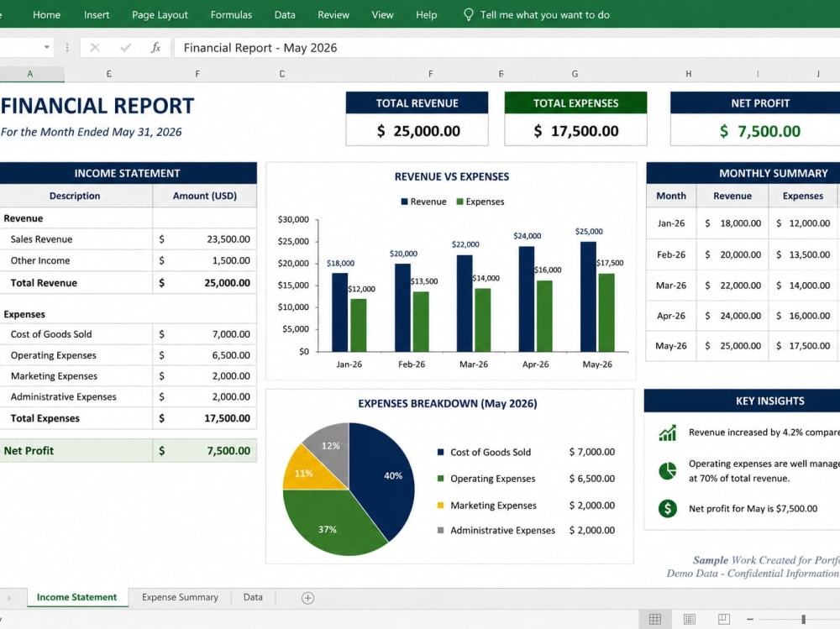Select the Apr-26 revenue cell 24,000.00
The image size is (840, 629).
[732, 316]
